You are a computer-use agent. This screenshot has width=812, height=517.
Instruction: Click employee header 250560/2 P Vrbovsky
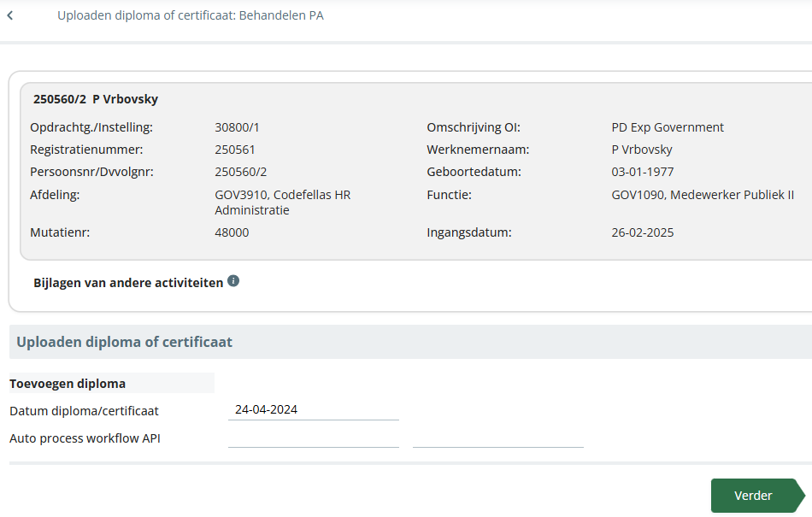click(96, 99)
